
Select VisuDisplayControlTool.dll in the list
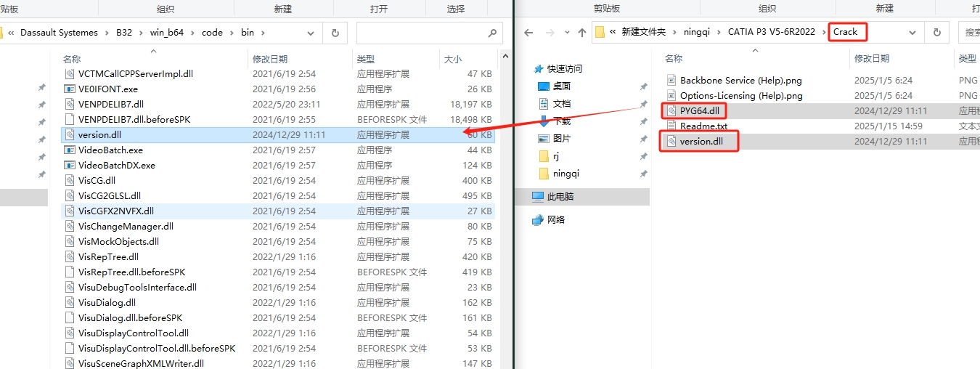[x=134, y=333]
